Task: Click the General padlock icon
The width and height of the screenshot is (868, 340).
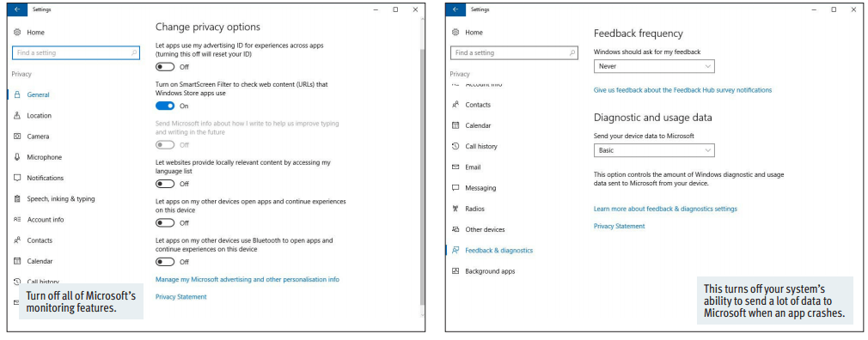Action: (17, 94)
